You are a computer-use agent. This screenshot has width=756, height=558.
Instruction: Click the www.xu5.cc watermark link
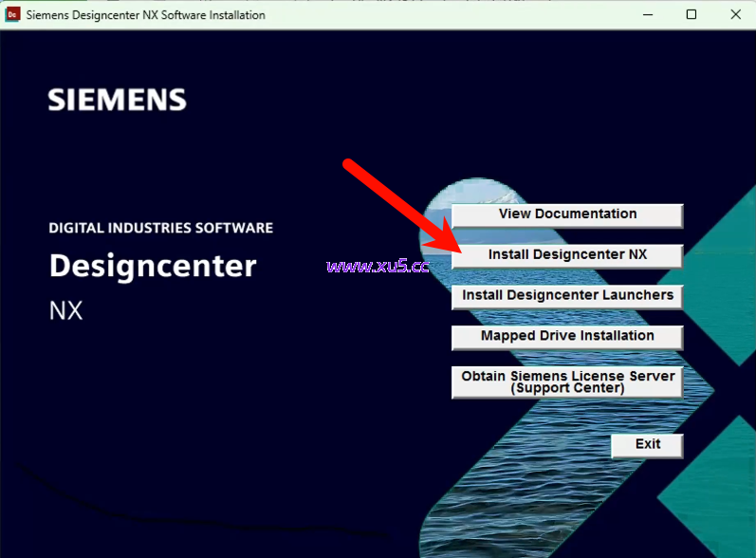378,266
